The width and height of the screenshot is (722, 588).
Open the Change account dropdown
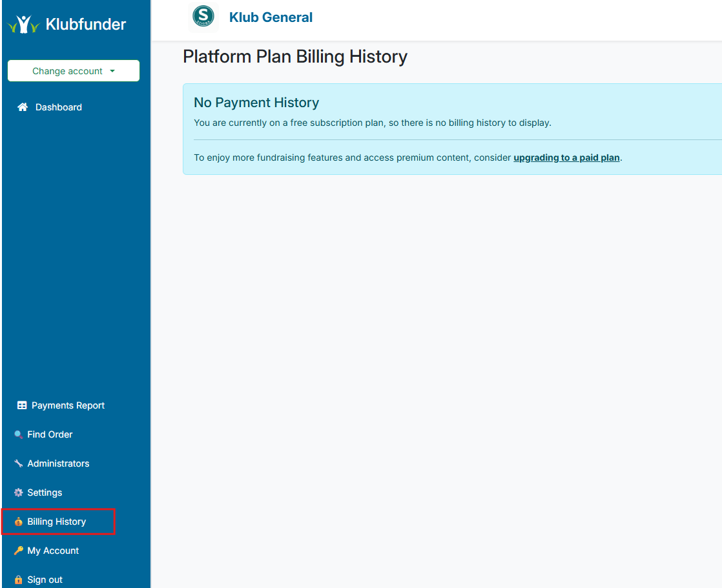[x=73, y=70]
